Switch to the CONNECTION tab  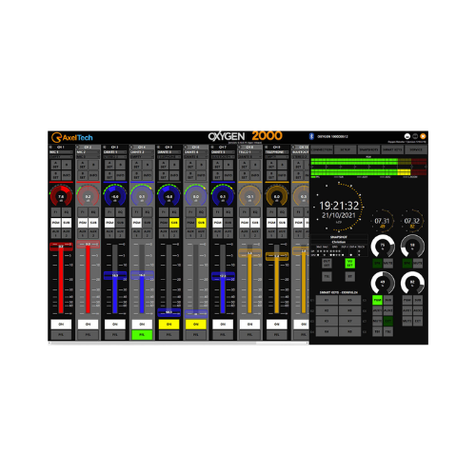(322, 149)
